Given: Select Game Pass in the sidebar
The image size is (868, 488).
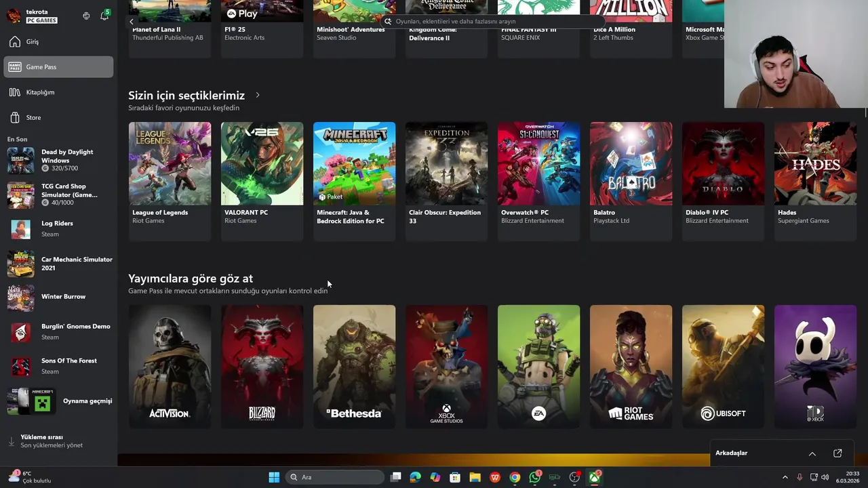Looking at the screenshot, I should pyautogui.click(x=58, y=67).
